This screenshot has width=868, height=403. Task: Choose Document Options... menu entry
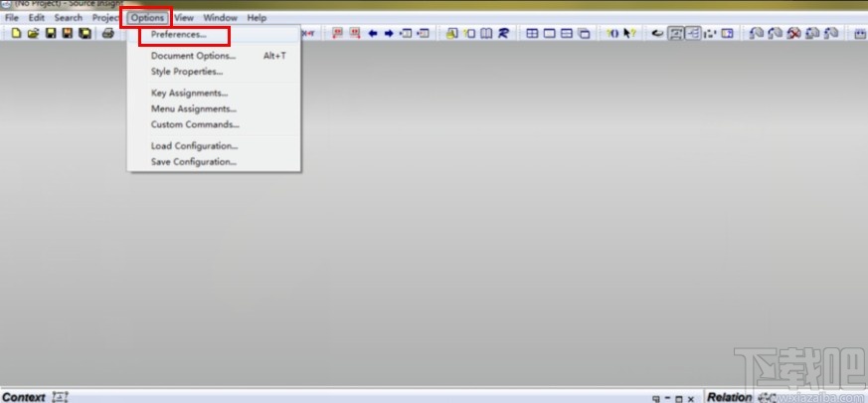(214, 56)
